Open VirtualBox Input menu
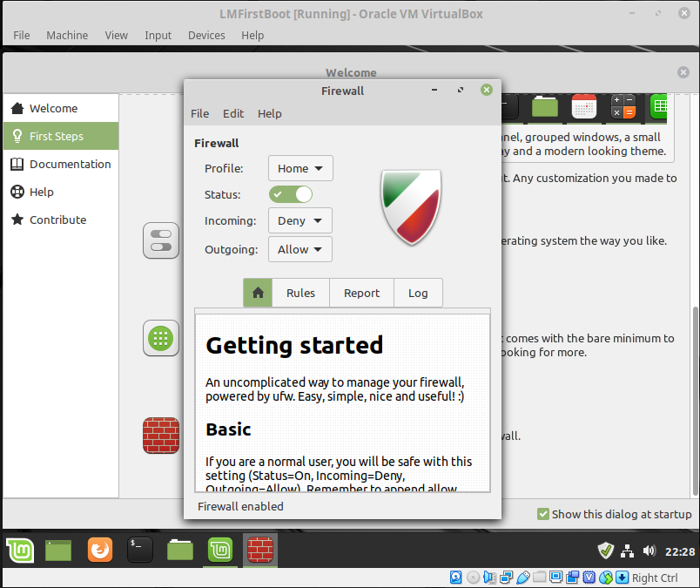Screen dimensions: 700x588 [x=158, y=36]
